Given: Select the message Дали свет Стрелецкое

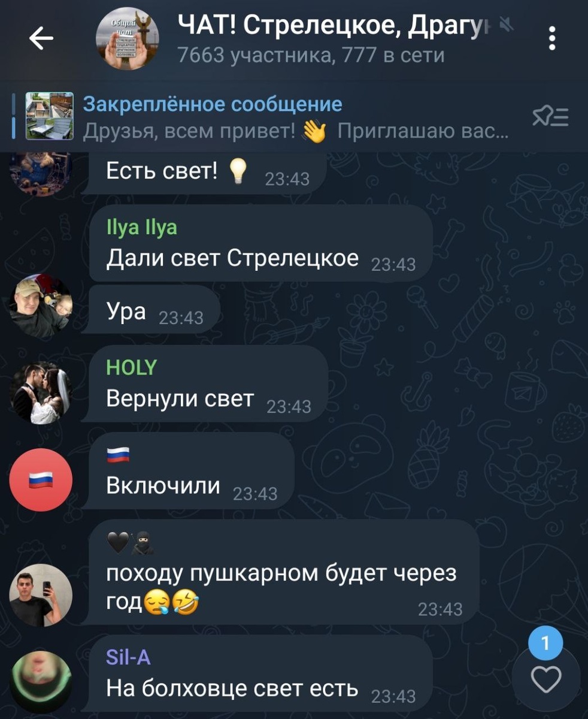Looking at the screenshot, I should [x=260, y=243].
